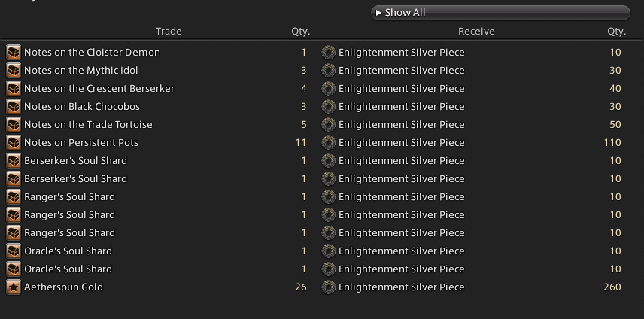Click the Notes on the Trade Tortoise item icon
644x319 pixels.
coord(14,125)
